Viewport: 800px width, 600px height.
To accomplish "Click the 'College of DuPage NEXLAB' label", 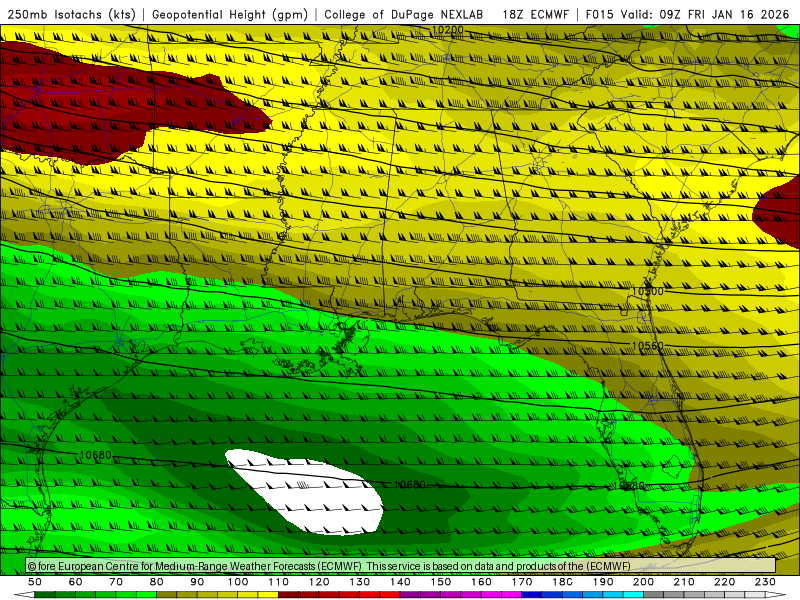I will (404, 15).
